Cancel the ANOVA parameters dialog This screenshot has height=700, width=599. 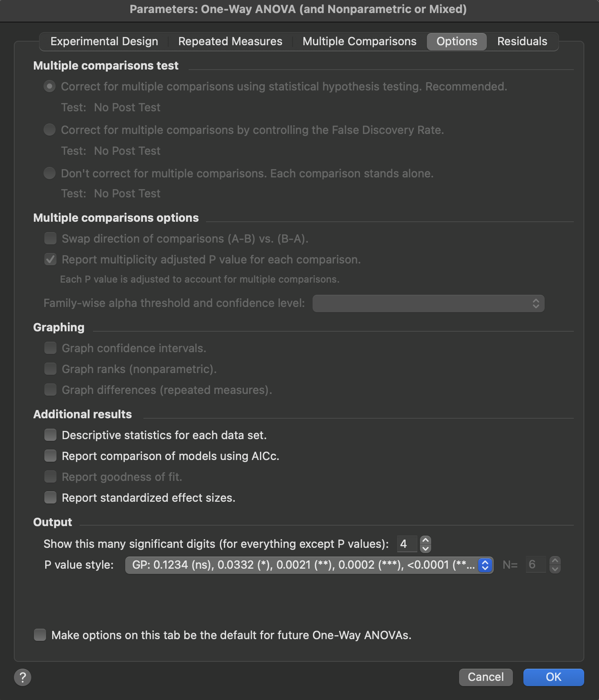coord(486,677)
